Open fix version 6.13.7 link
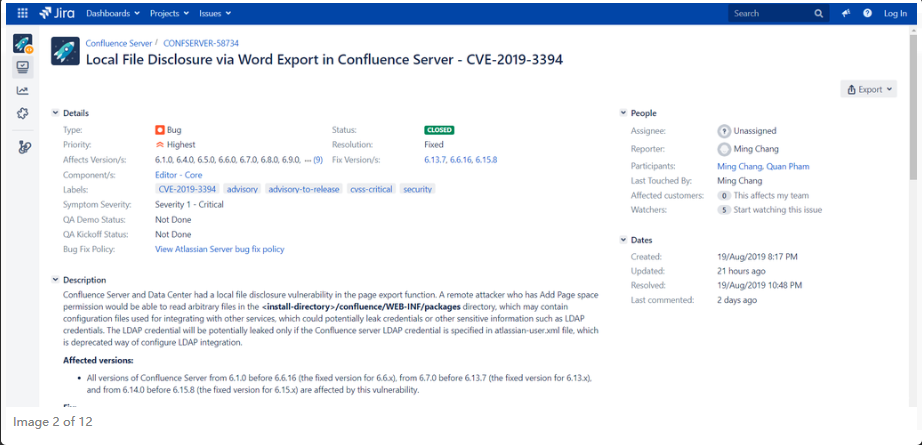 tap(435, 159)
